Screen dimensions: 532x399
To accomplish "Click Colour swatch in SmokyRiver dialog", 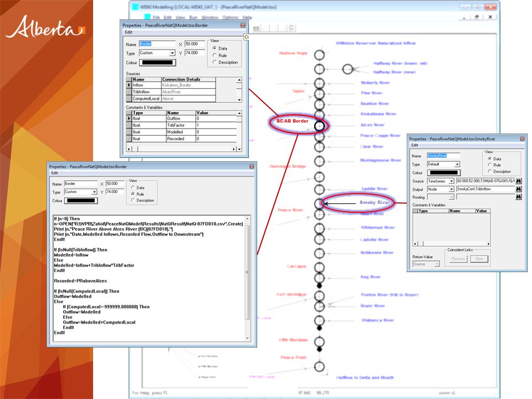I will (443, 172).
